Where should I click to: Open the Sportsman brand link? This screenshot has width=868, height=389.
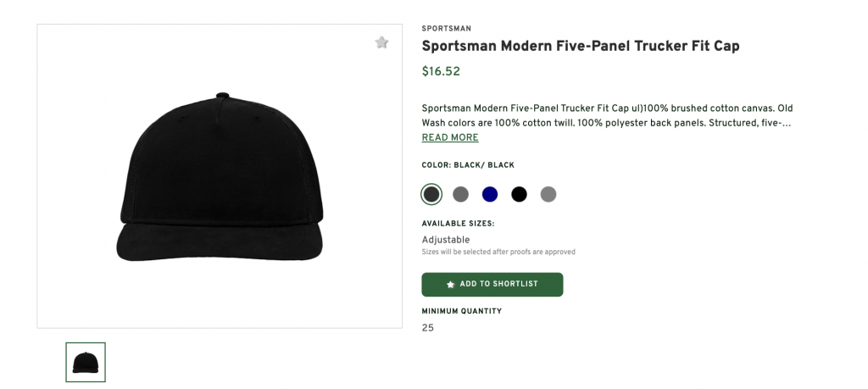click(x=446, y=29)
